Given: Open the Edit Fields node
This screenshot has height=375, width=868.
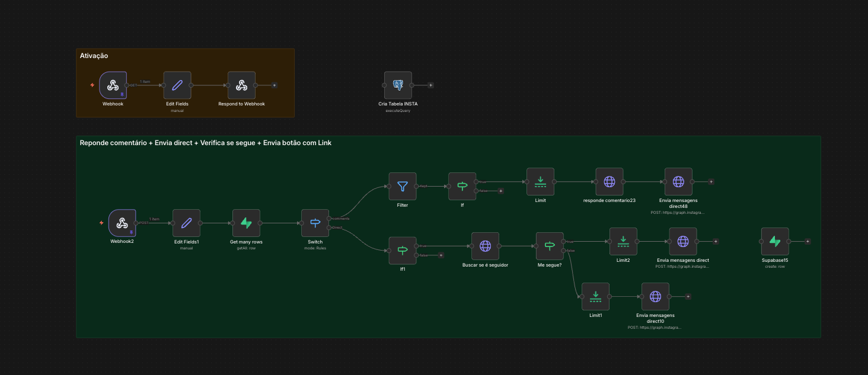Looking at the screenshot, I should 177,85.
